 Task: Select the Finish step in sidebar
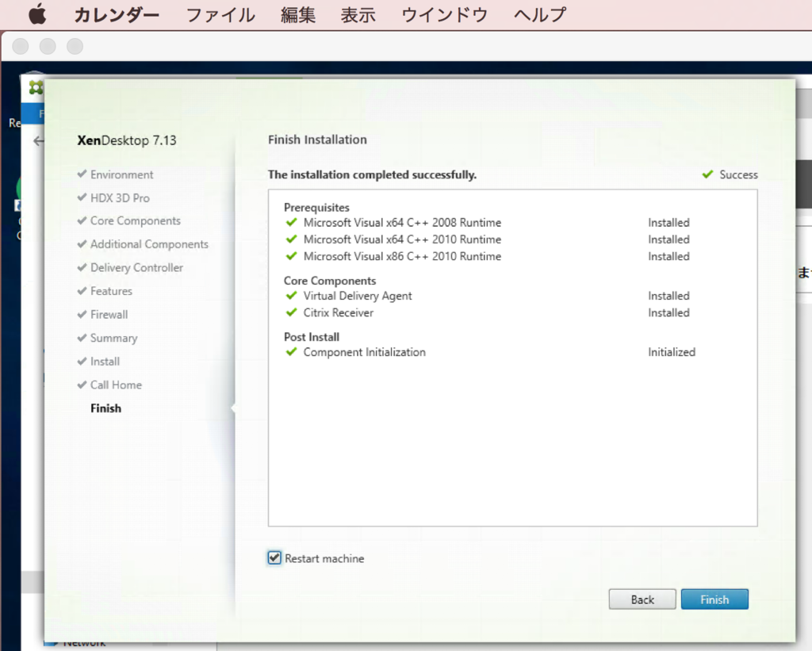105,408
